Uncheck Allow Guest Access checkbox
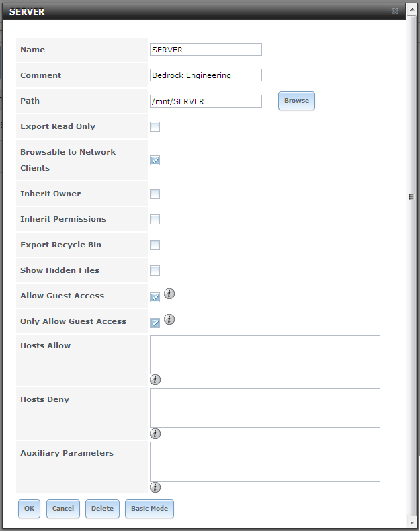 [155, 297]
